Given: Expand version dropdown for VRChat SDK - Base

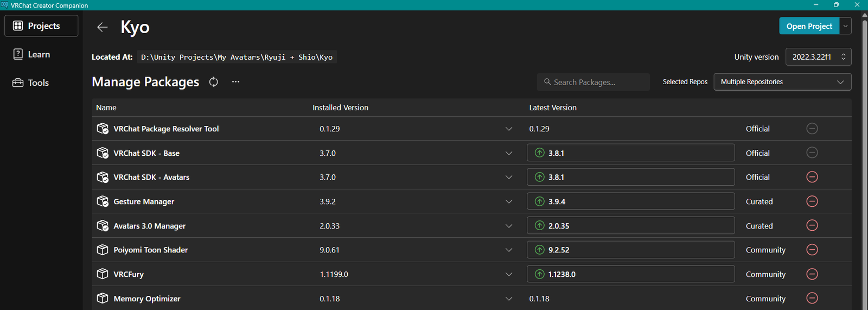Looking at the screenshot, I should (x=509, y=153).
